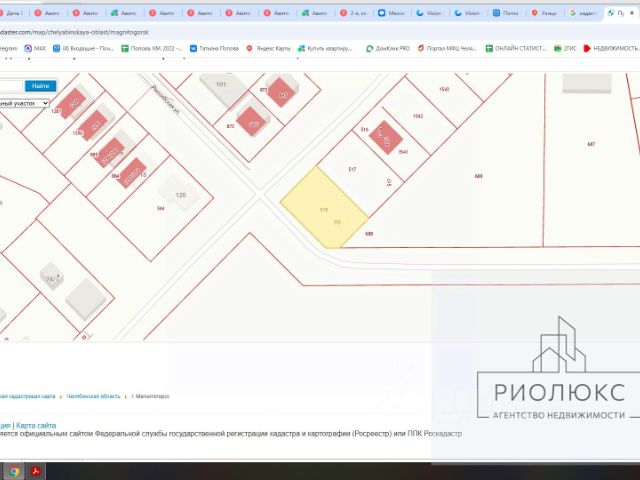Image resolution: width=640 pixels, height=480 pixels.
Task: Open the 2ГИС bookmark
Action: click(565, 49)
